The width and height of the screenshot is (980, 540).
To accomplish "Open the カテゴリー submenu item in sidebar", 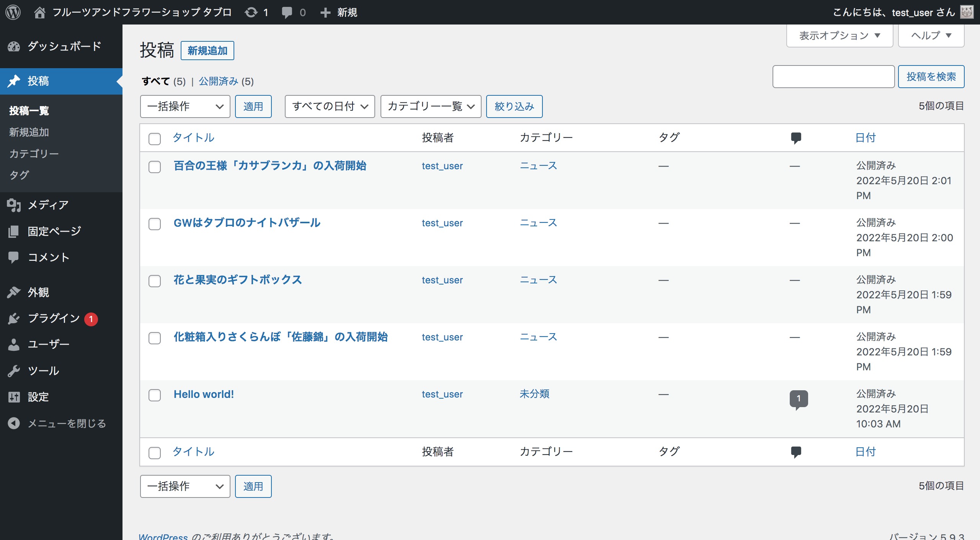I will (x=34, y=154).
